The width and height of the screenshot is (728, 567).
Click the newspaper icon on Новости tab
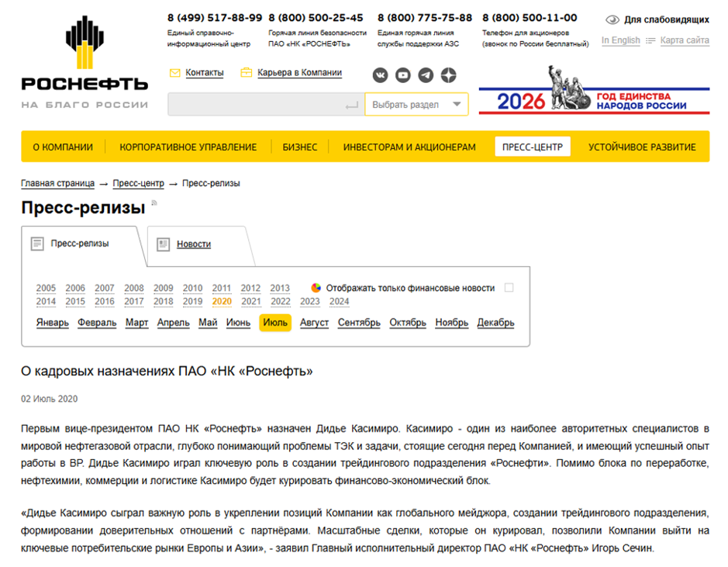pyautogui.click(x=163, y=244)
